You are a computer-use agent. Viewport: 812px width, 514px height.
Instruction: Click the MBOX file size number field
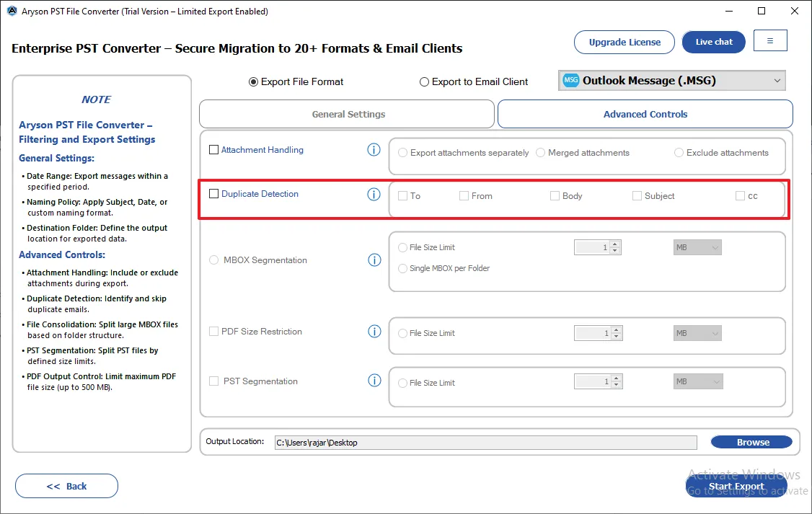(592, 247)
